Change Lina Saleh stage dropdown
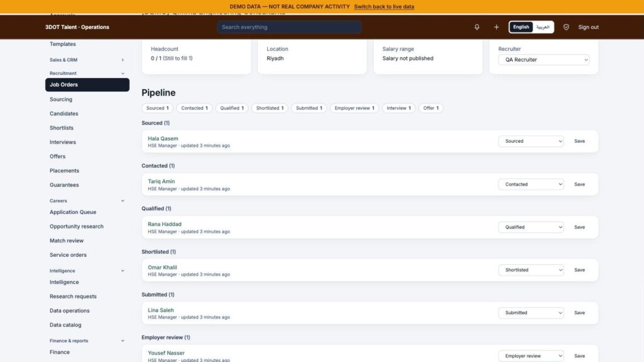The image size is (644, 362). click(531, 313)
